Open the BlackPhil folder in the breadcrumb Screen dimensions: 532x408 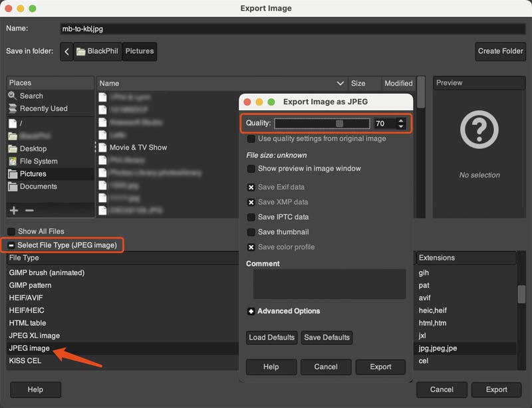point(98,51)
